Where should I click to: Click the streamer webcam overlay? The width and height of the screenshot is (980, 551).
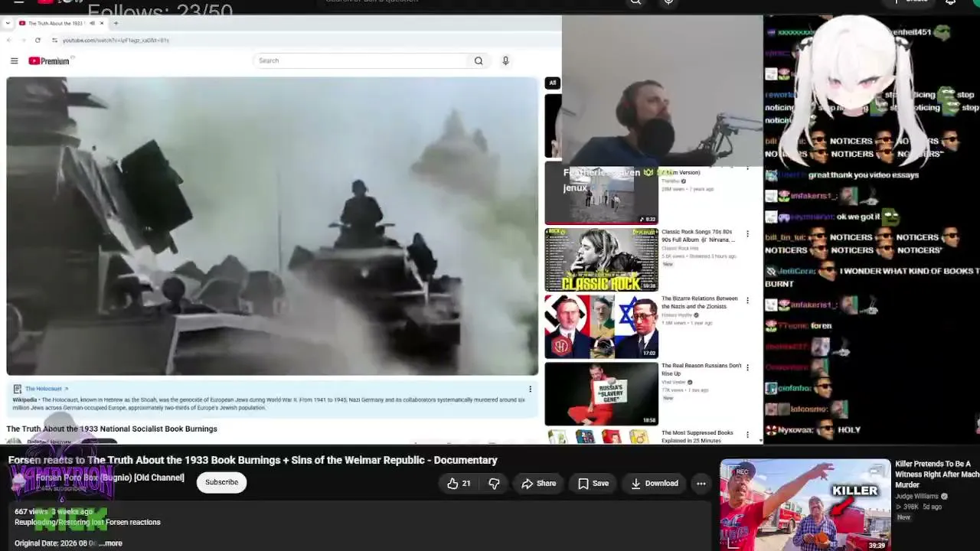point(662,90)
